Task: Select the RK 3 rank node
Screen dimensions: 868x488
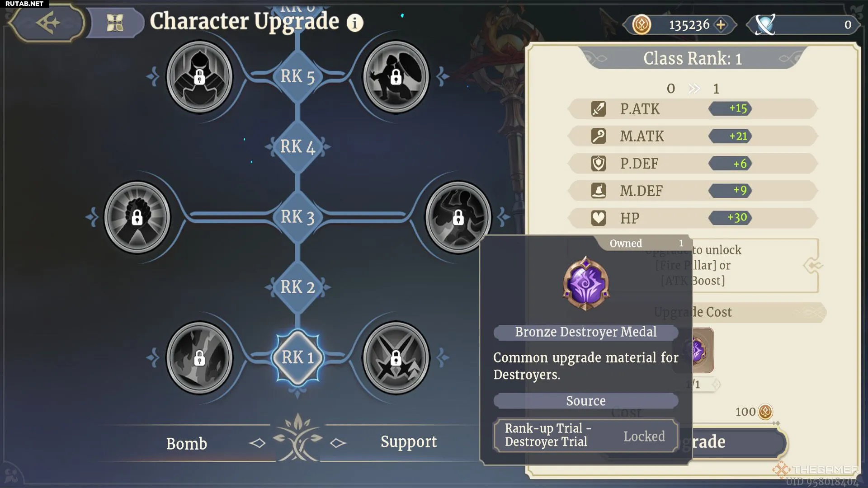Action: click(298, 217)
